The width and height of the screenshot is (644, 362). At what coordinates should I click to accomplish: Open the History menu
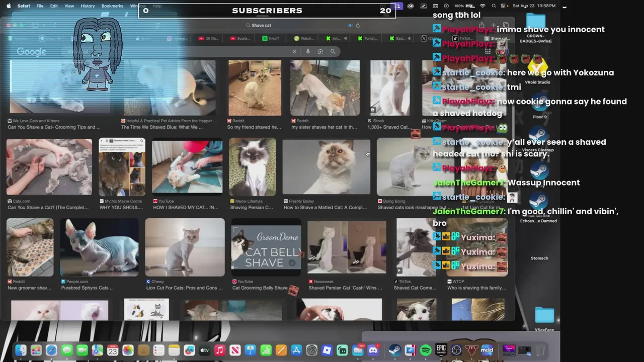(x=88, y=6)
